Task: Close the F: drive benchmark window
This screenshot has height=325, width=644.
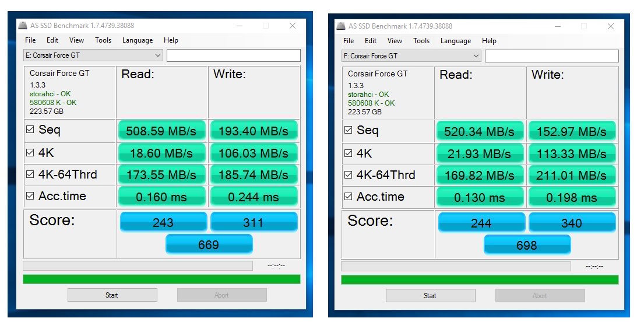Action: coord(611,26)
